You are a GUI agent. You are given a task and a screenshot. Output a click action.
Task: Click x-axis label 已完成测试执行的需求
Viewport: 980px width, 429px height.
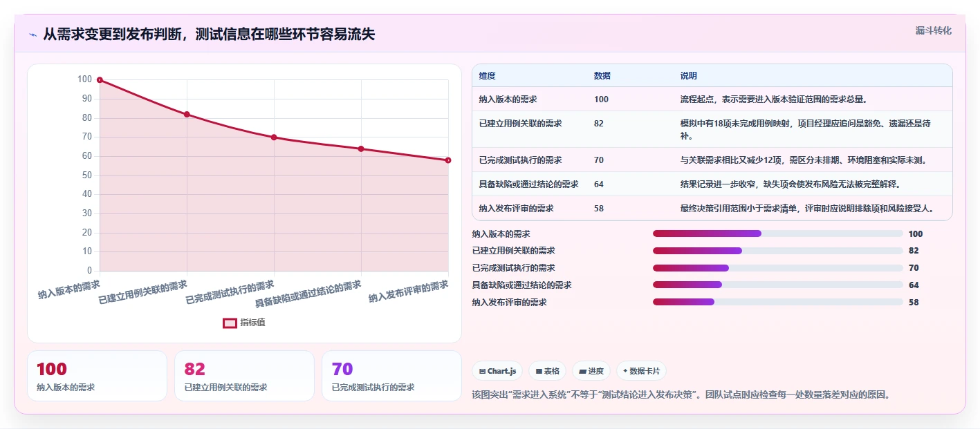click(x=230, y=293)
